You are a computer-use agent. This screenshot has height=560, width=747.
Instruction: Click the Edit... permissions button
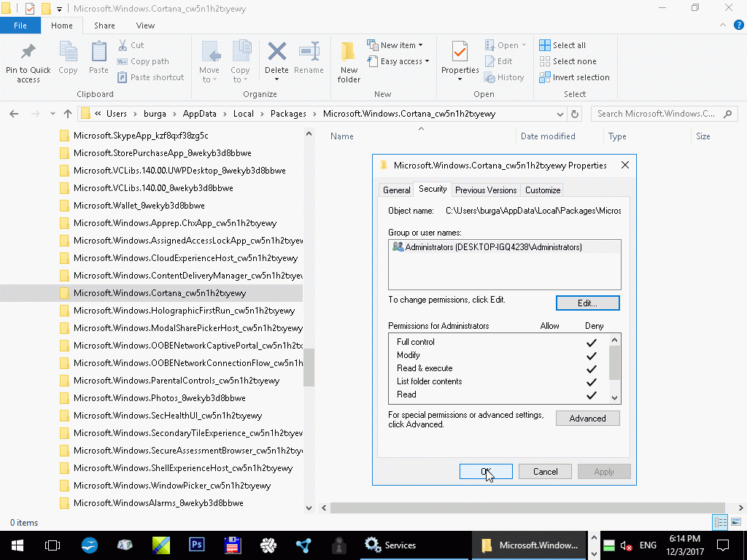point(587,303)
